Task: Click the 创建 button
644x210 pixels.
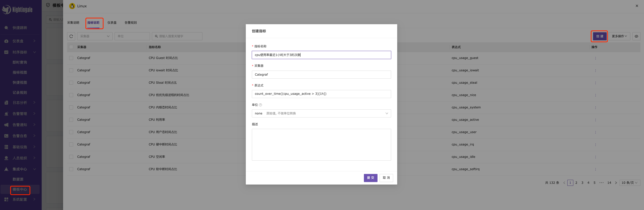Action: pyautogui.click(x=600, y=36)
